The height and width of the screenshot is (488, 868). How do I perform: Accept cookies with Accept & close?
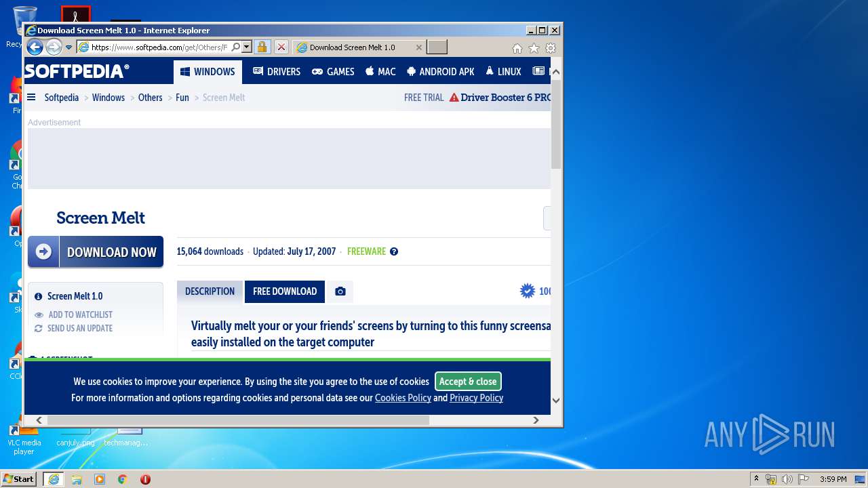[x=468, y=382]
